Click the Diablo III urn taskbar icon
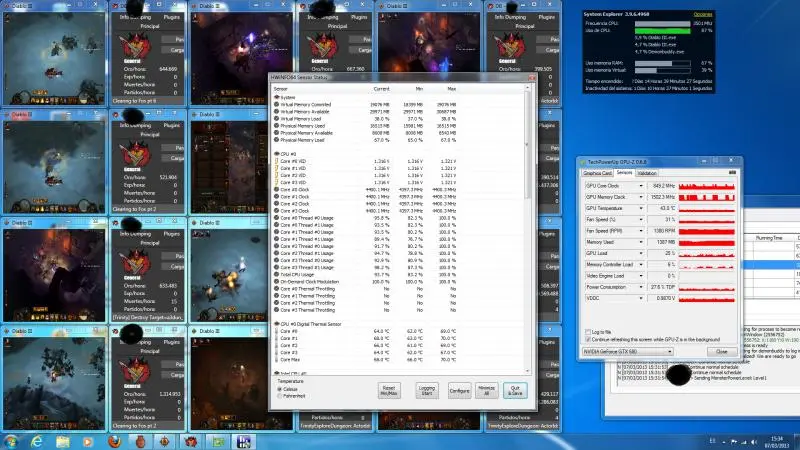This screenshot has height=450, width=800. click(x=140, y=442)
